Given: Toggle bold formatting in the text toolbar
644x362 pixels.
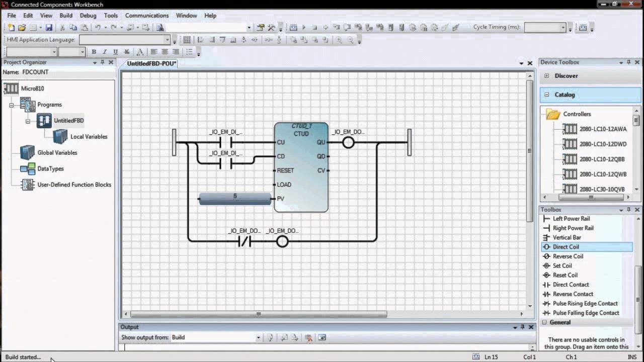Looking at the screenshot, I should 93,52.
